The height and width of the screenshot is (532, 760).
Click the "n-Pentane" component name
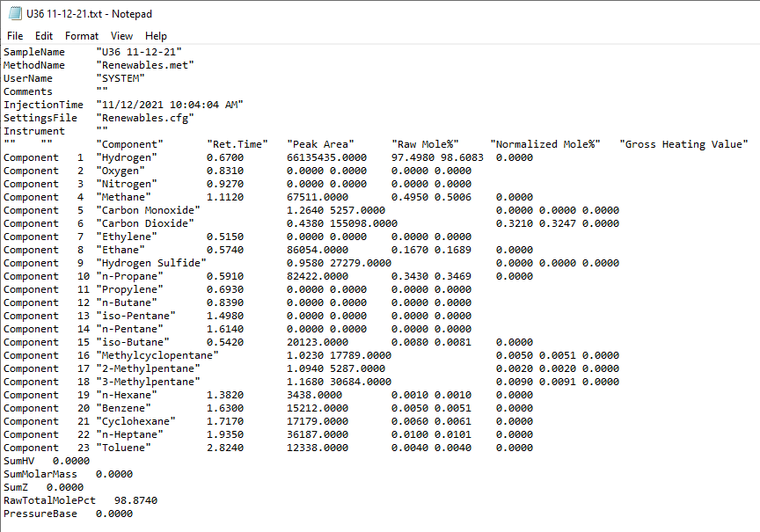[129, 329]
